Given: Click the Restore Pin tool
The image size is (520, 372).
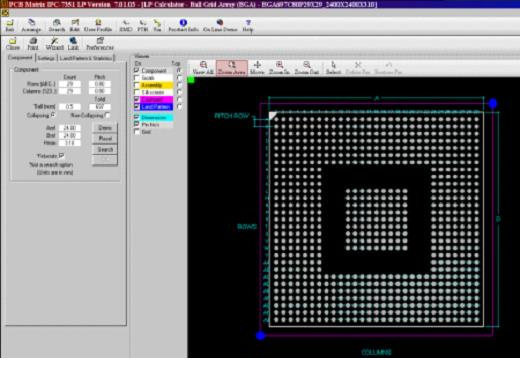Looking at the screenshot, I should 388,68.
